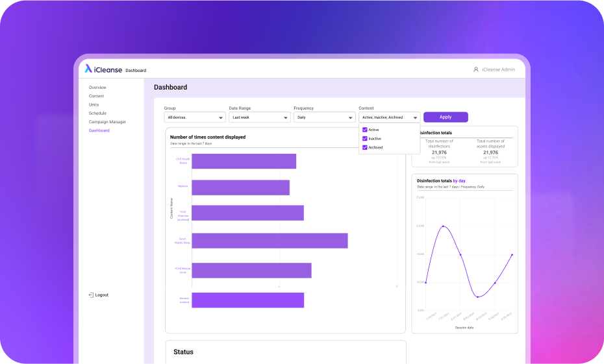The image size is (604, 364).
Task: Go to Overview in the sidebar
Action: point(97,87)
